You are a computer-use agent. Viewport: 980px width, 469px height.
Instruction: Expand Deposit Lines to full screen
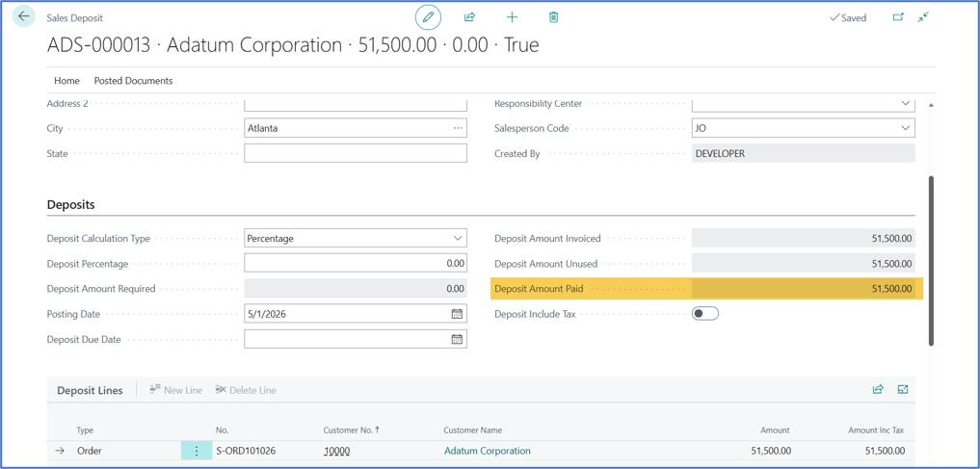tap(903, 390)
